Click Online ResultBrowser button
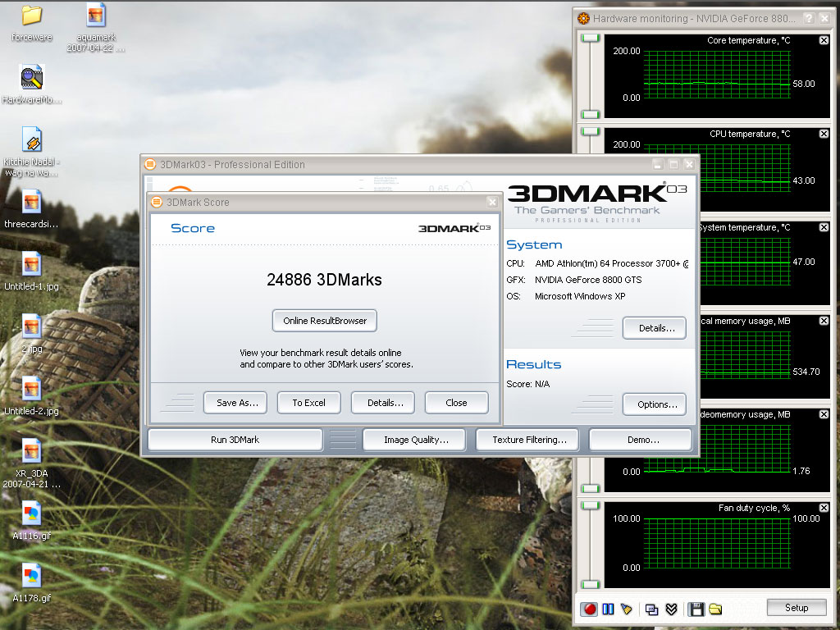The height and width of the screenshot is (630, 840). 325,321
